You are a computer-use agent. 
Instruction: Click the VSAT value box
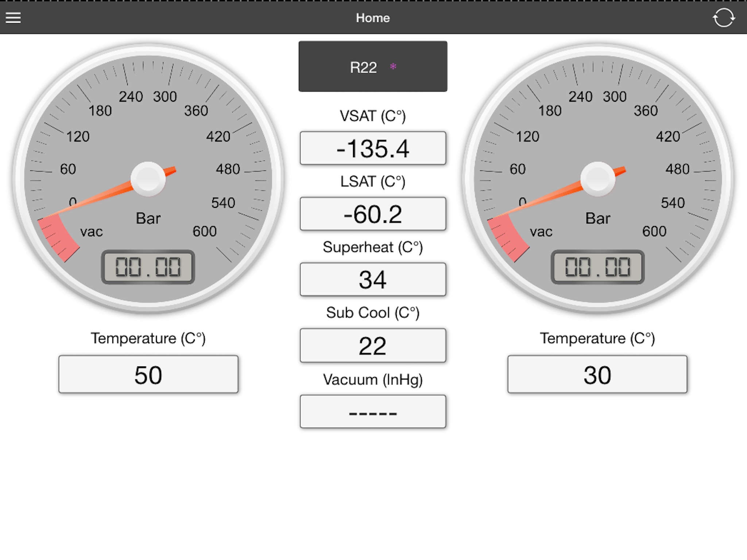pyautogui.click(x=372, y=148)
